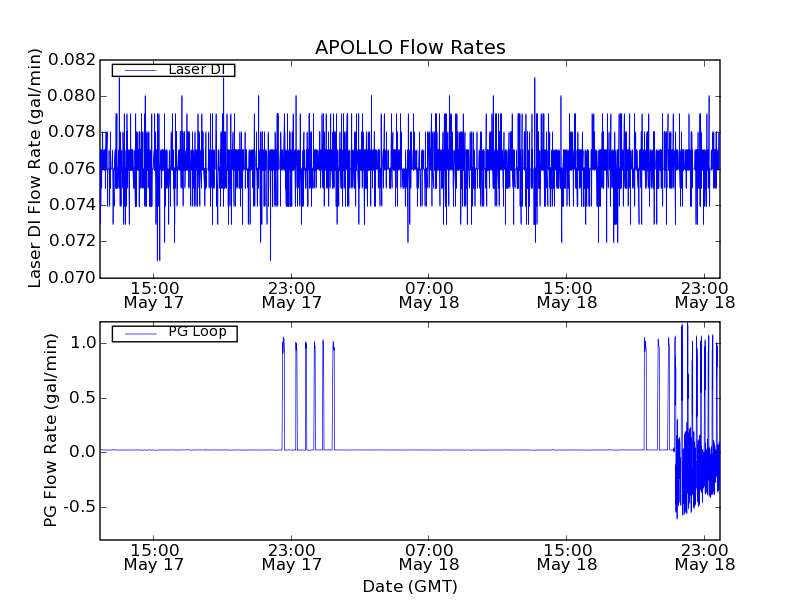The image size is (800, 600).
Task: Click the PG Flow Rate y-axis label
Action: (x=50, y=430)
